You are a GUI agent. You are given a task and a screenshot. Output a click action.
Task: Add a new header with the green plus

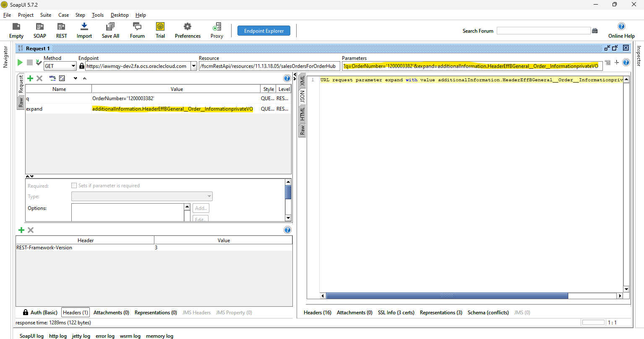pyautogui.click(x=21, y=230)
